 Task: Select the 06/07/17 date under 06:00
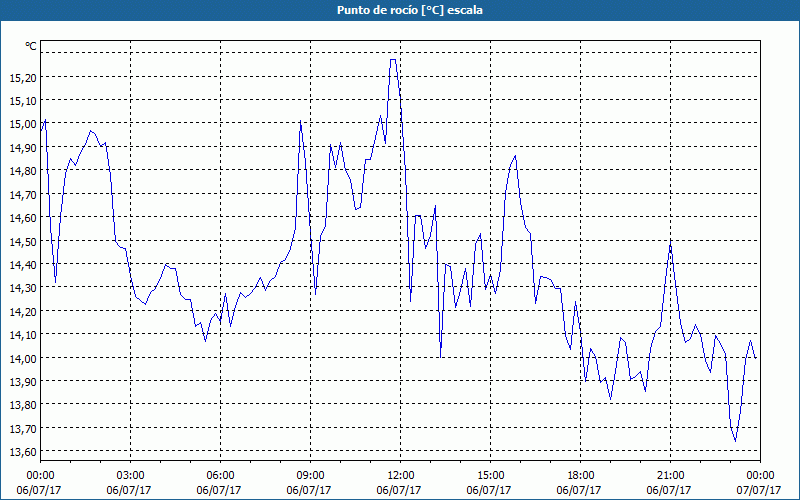pyautogui.click(x=219, y=490)
